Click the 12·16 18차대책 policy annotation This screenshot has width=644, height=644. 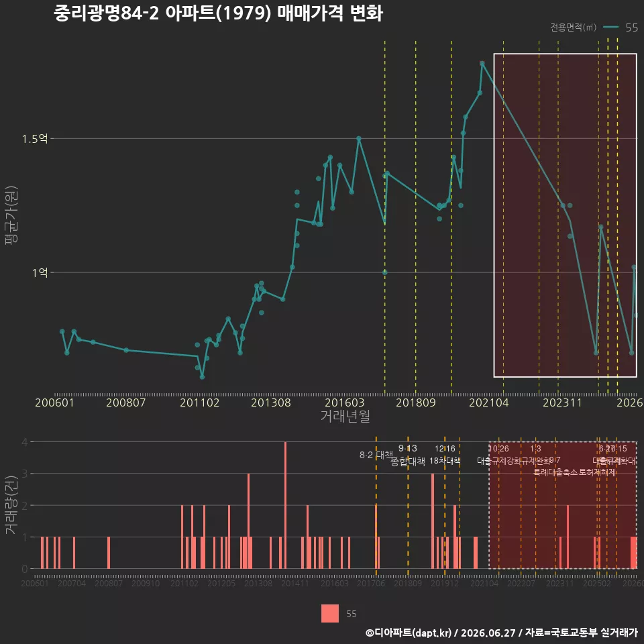[x=445, y=455]
